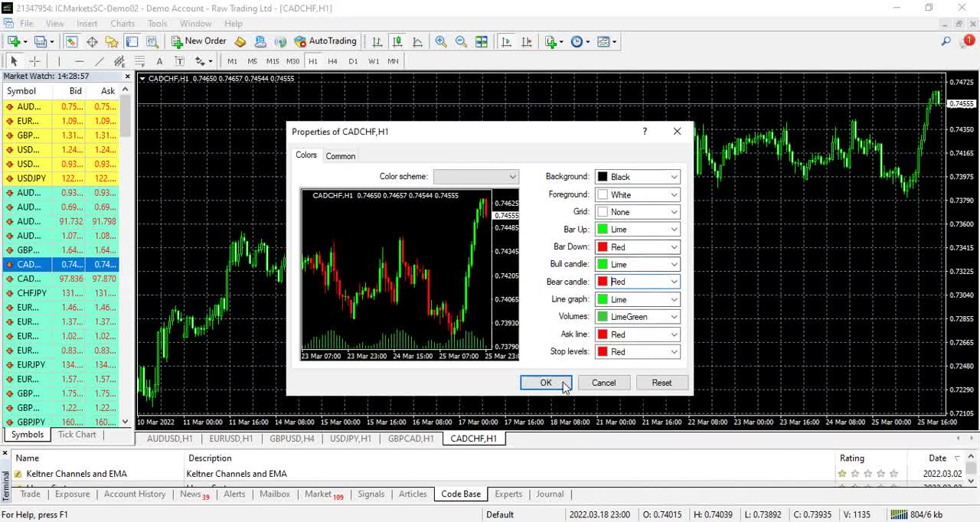Open the Bull candle color dropdown
This screenshot has height=522, width=980.
(638, 265)
